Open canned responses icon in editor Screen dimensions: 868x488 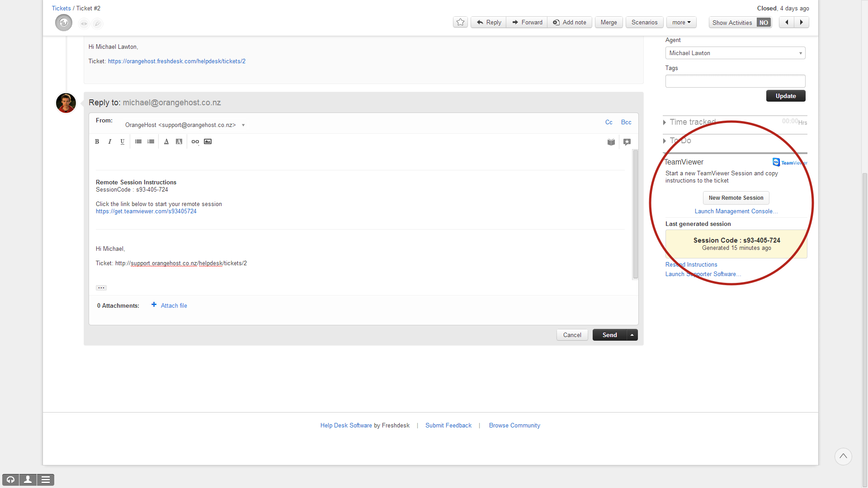coord(627,142)
